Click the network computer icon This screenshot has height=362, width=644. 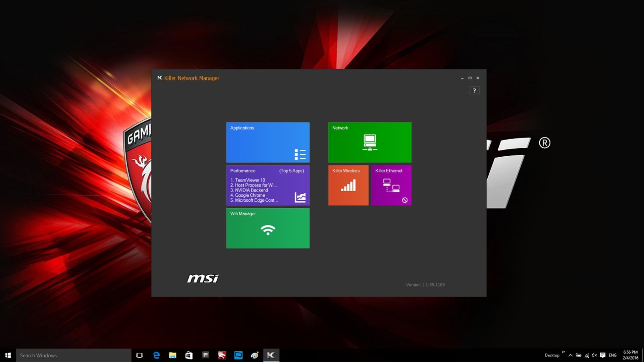[370, 143]
